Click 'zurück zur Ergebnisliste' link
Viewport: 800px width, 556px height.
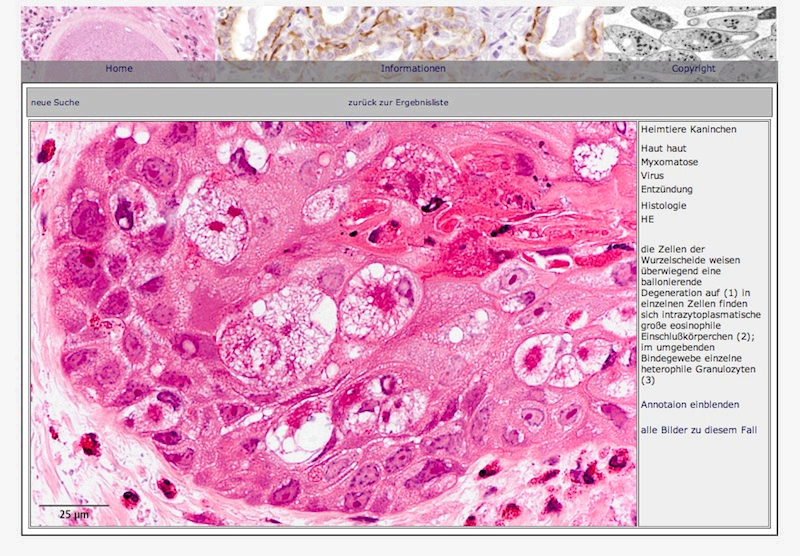click(x=397, y=103)
